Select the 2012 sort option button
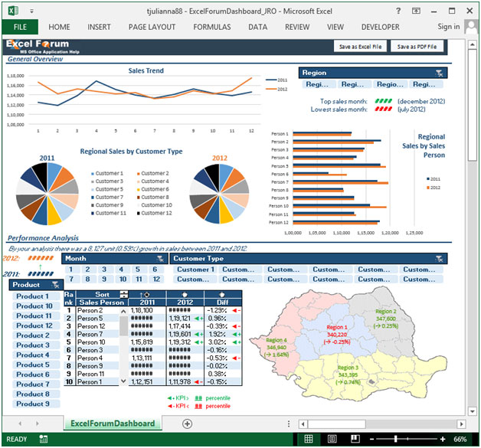The height and width of the screenshot is (448, 481). (185, 295)
